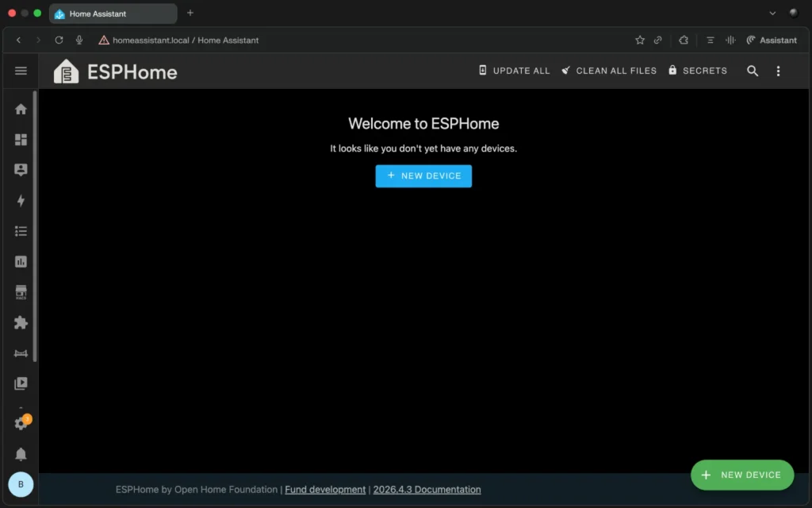Open the Overview home icon in sidebar
Screen dimensions: 812x508
tap(21, 109)
